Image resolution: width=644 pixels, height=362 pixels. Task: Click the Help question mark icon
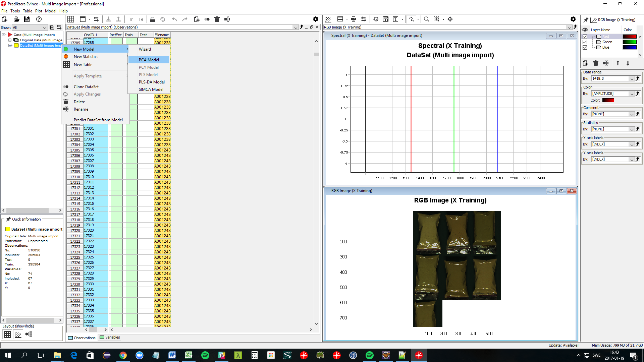[x=39, y=19]
